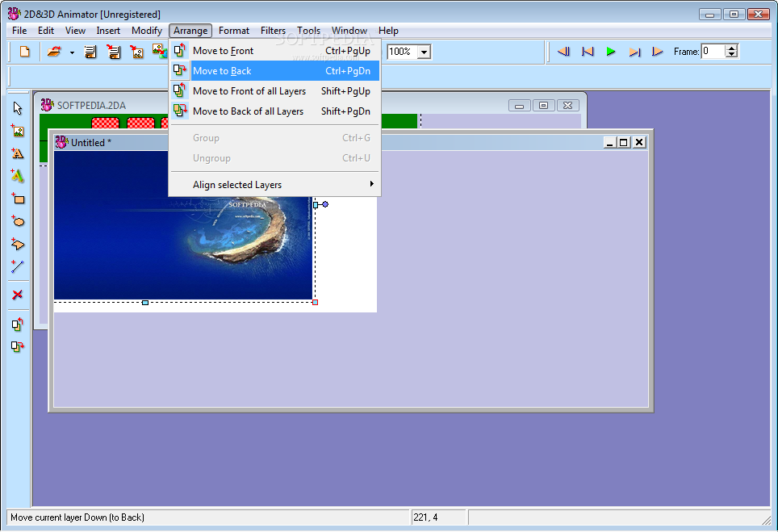Maximize the Untitled document window
This screenshot has width=778, height=532.
pyautogui.click(x=624, y=142)
